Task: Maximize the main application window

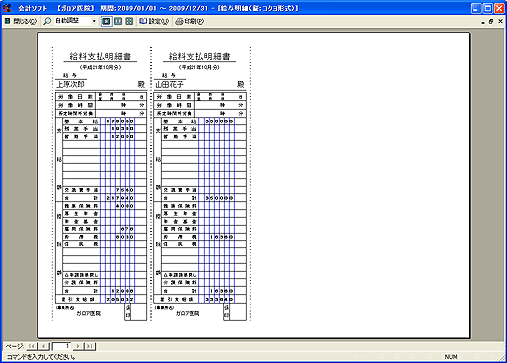Action: 488,8
